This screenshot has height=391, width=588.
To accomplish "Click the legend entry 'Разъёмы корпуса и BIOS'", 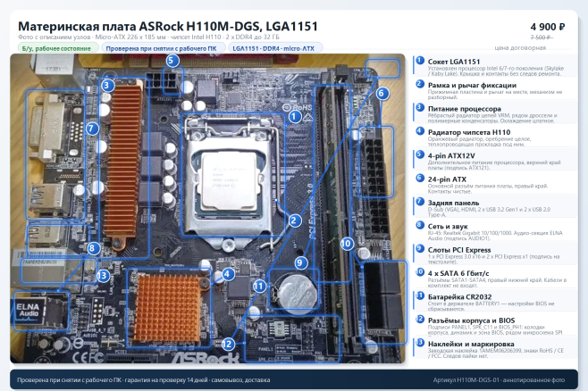I will pyautogui.click(x=495, y=325).
